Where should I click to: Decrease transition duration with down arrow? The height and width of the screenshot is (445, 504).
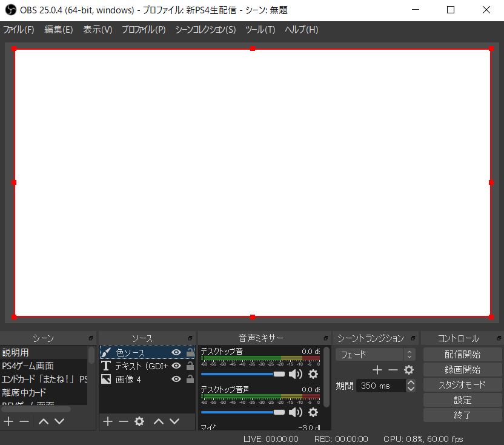(411, 389)
